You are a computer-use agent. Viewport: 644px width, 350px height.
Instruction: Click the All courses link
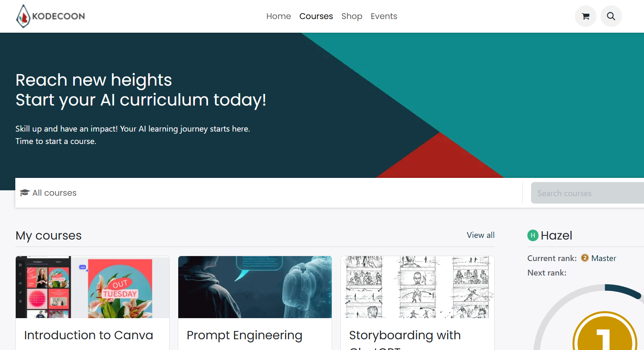click(x=54, y=193)
